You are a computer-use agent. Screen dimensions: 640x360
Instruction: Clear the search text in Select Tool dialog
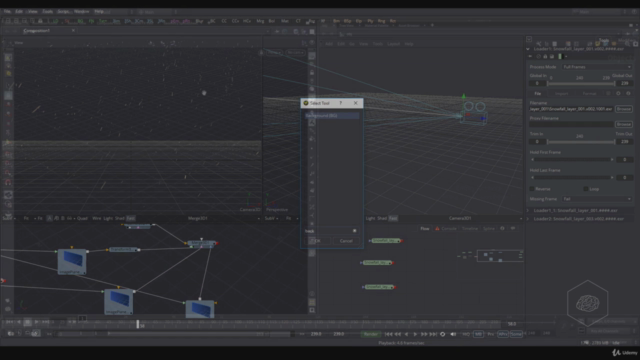click(x=354, y=231)
